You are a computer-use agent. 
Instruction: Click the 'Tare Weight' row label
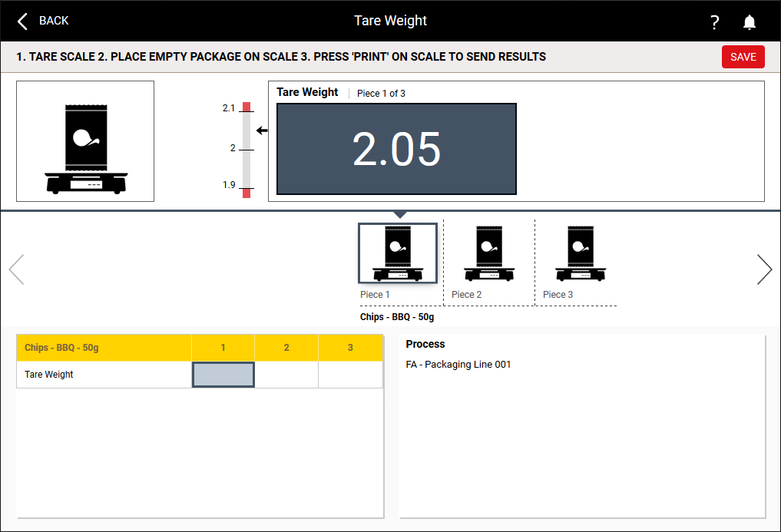(49, 375)
